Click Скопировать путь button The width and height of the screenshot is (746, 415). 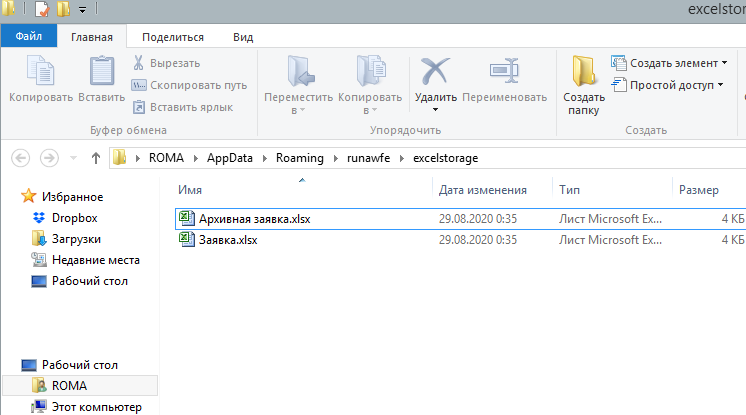[190, 85]
